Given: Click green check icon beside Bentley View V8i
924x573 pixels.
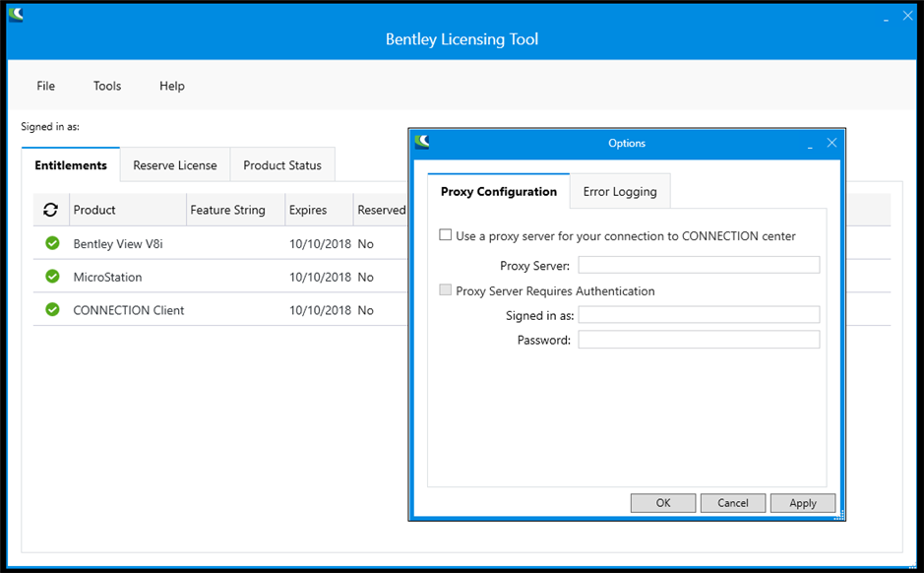Looking at the screenshot, I should point(52,243).
